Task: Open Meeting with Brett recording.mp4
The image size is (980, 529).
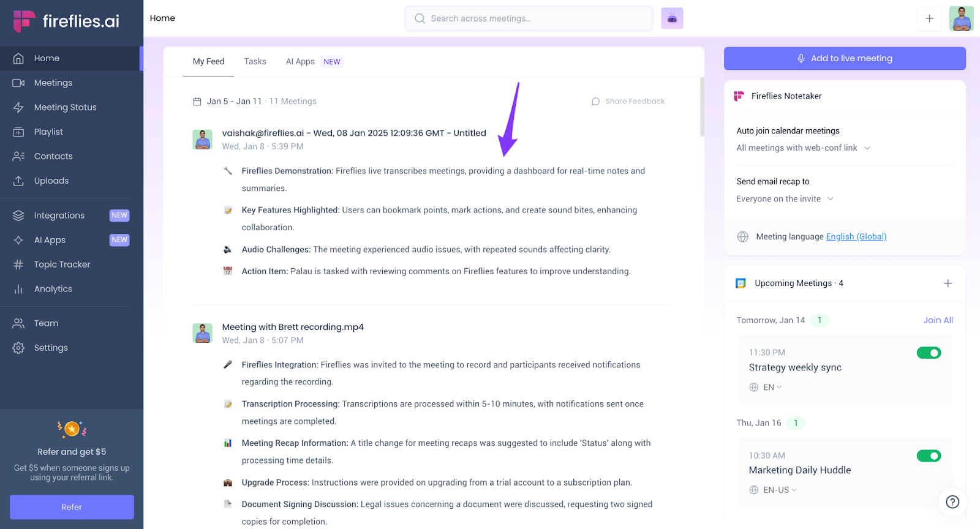Action: tap(293, 327)
